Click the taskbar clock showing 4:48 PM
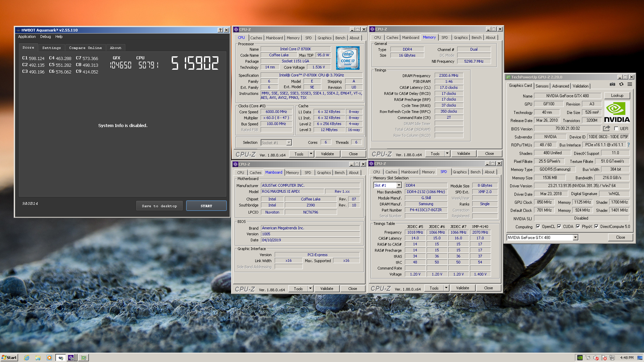The width and height of the screenshot is (644, 362). coord(627,358)
